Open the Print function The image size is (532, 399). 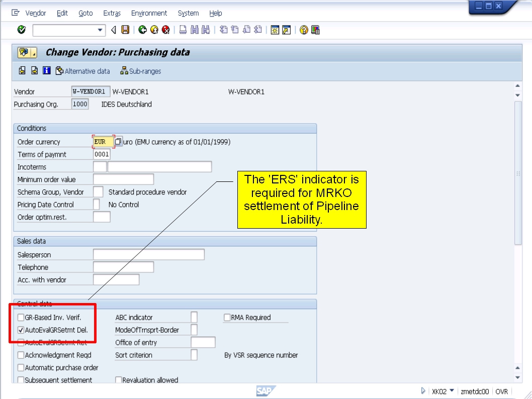point(180,29)
